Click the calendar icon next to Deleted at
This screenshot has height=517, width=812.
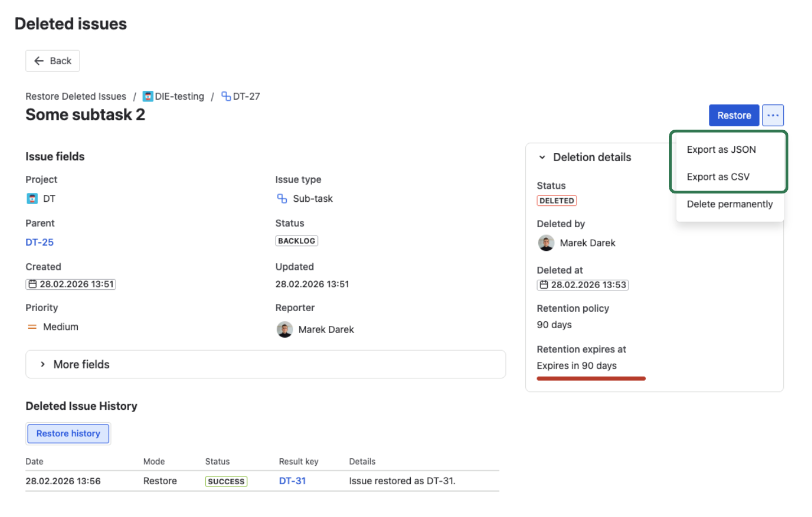(x=544, y=285)
